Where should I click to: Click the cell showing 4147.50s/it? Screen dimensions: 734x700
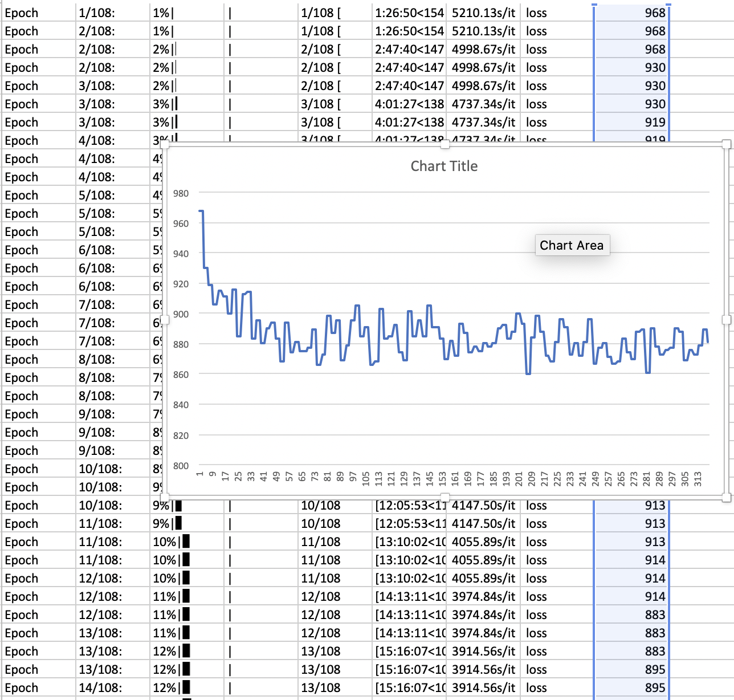point(483,505)
